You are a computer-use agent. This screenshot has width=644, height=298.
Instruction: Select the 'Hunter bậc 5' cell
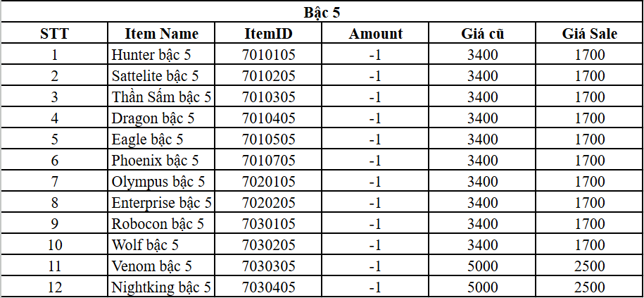coord(151,54)
